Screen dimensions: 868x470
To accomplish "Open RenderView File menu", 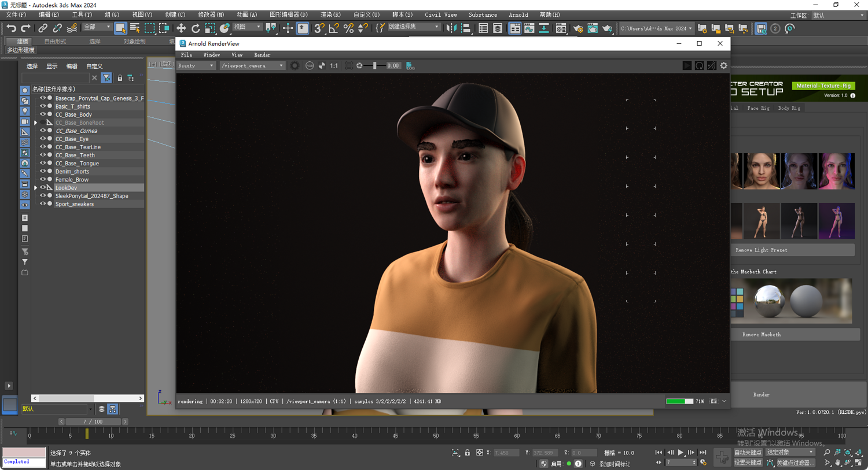I will point(186,55).
